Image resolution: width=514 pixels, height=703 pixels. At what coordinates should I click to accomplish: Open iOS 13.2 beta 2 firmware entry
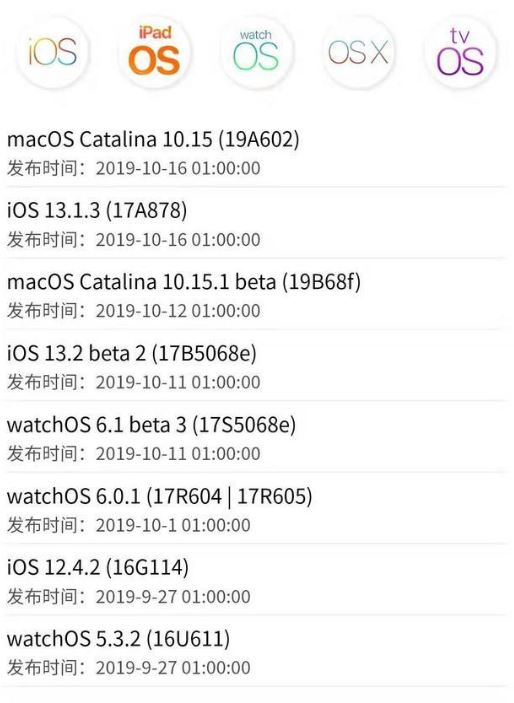click(x=257, y=366)
